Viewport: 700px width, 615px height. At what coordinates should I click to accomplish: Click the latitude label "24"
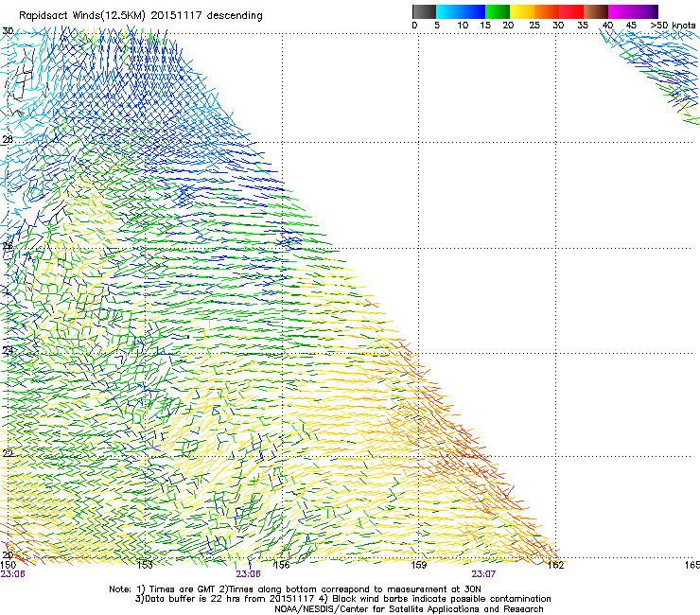pos(8,351)
